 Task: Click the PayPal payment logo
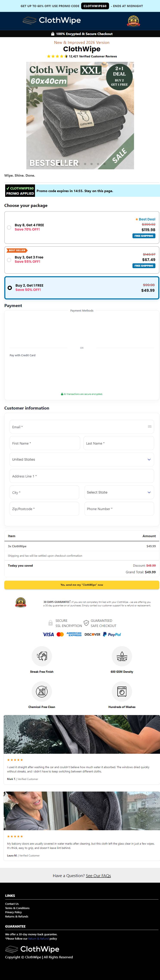click(112, 634)
